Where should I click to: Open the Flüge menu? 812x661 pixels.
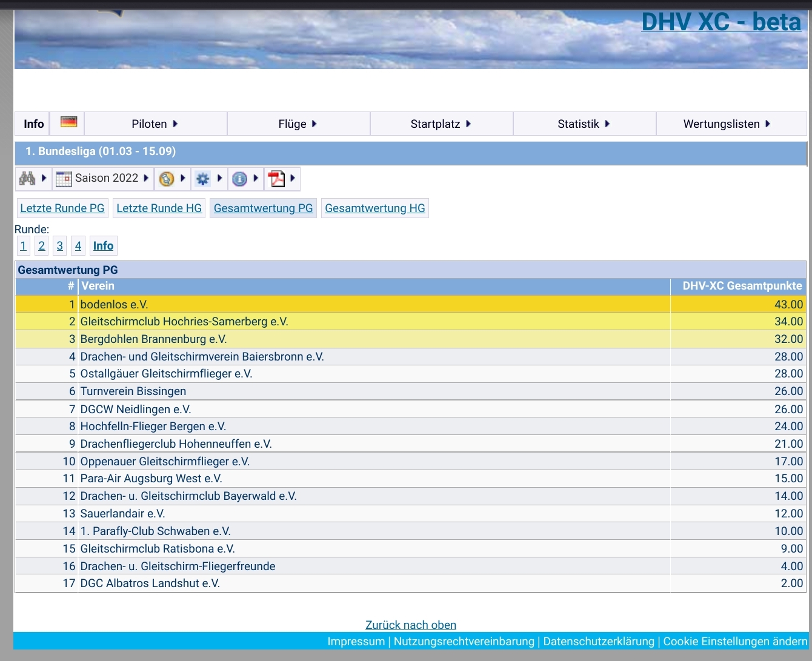pyautogui.click(x=299, y=124)
